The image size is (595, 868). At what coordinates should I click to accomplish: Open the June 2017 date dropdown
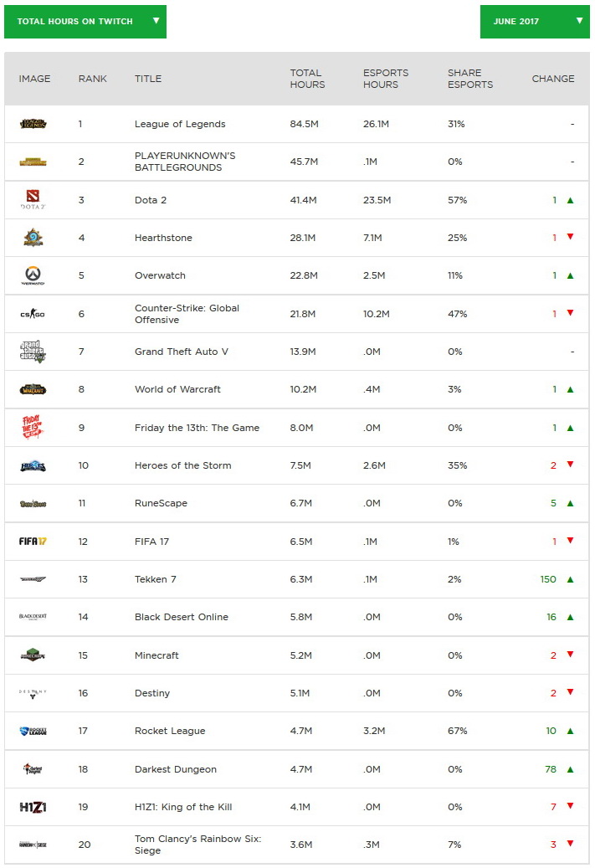click(535, 21)
